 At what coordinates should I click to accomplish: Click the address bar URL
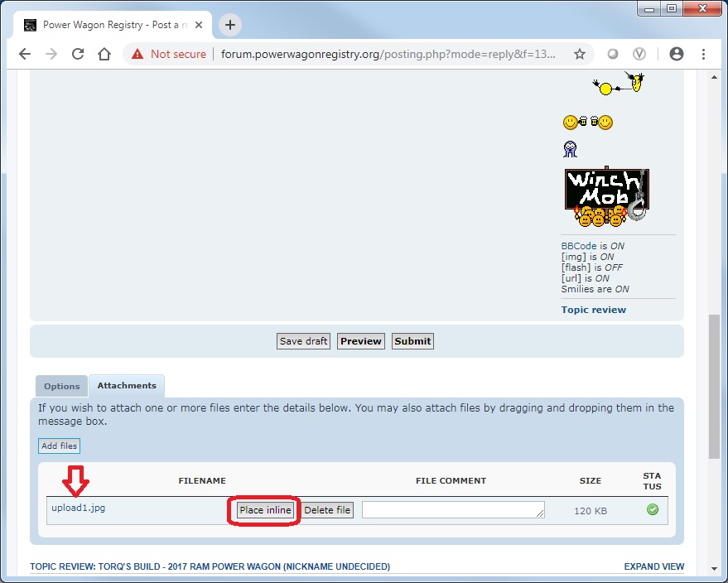coord(388,54)
